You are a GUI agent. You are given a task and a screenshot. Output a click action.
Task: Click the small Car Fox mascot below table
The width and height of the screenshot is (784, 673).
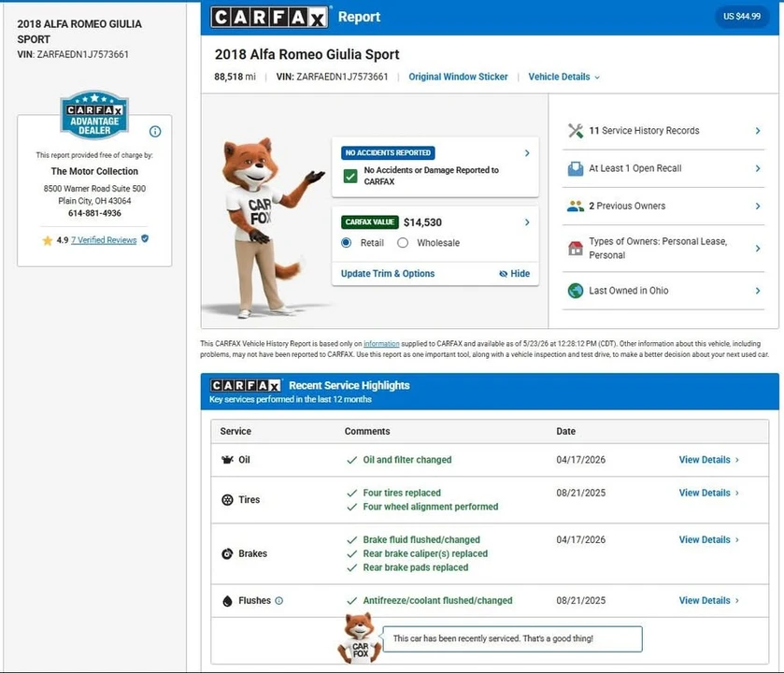coord(360,638)
